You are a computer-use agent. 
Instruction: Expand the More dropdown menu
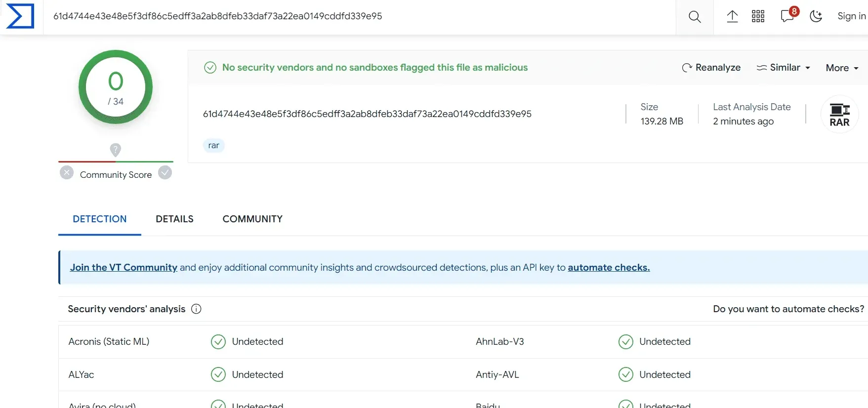(x=842, y=68)
